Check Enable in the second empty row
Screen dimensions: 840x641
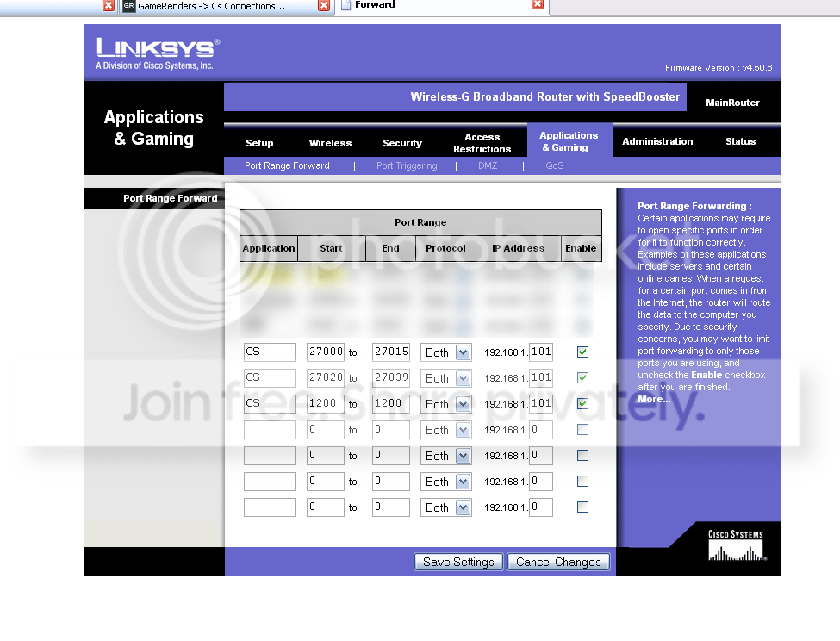pyautogui.click(x=583, y=455)
